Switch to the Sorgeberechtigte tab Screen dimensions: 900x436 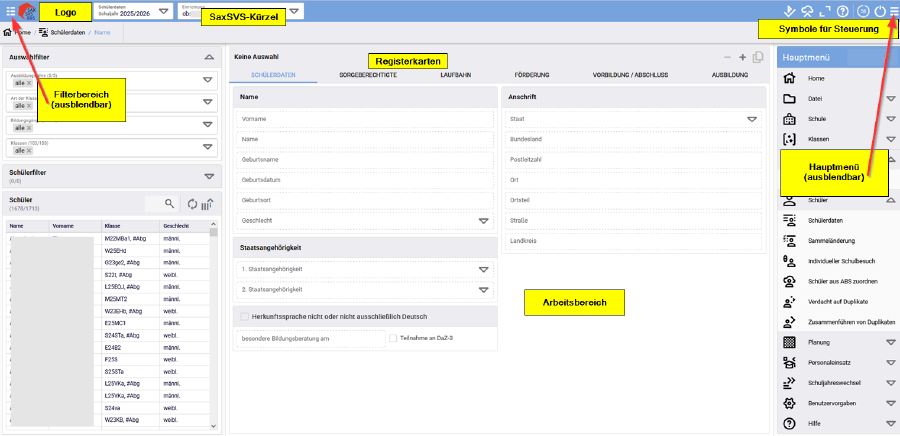point(368,75)
